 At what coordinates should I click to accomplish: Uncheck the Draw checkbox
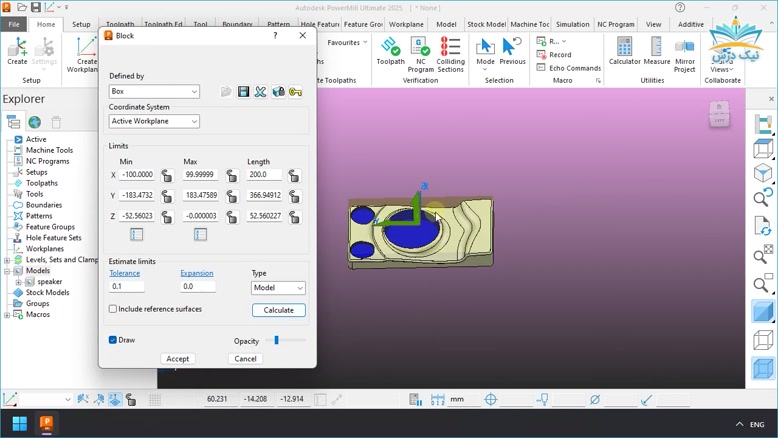tap(113, 340)
